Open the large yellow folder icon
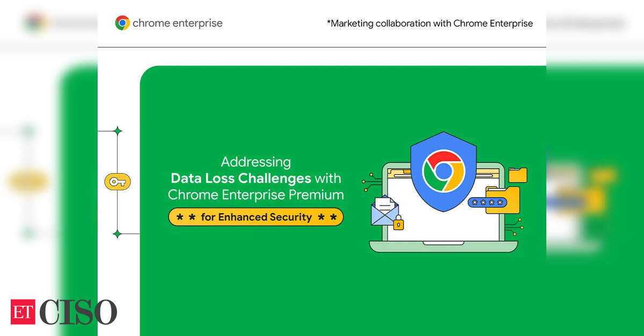644x336 pixels. [x=503, y=200]
